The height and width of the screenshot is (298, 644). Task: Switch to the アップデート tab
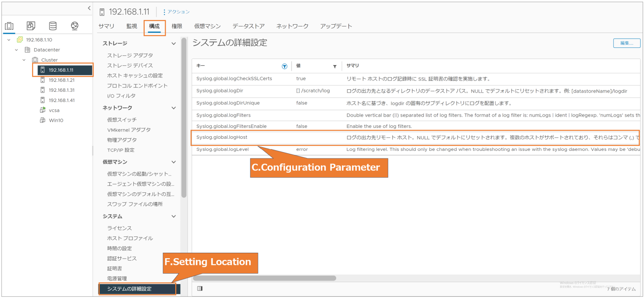click(x=336, y=26)
